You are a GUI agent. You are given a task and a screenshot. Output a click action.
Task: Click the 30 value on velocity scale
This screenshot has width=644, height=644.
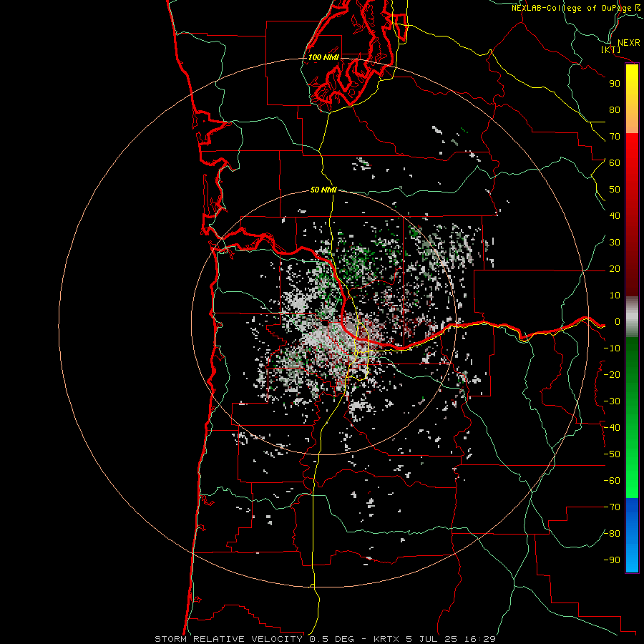(x=615, y=243)
